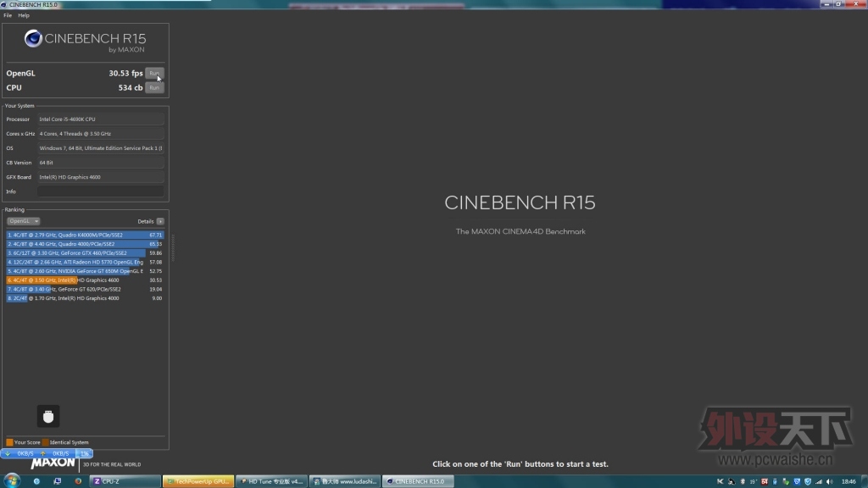Click the system clock 18:46

[x=849, y=482]
